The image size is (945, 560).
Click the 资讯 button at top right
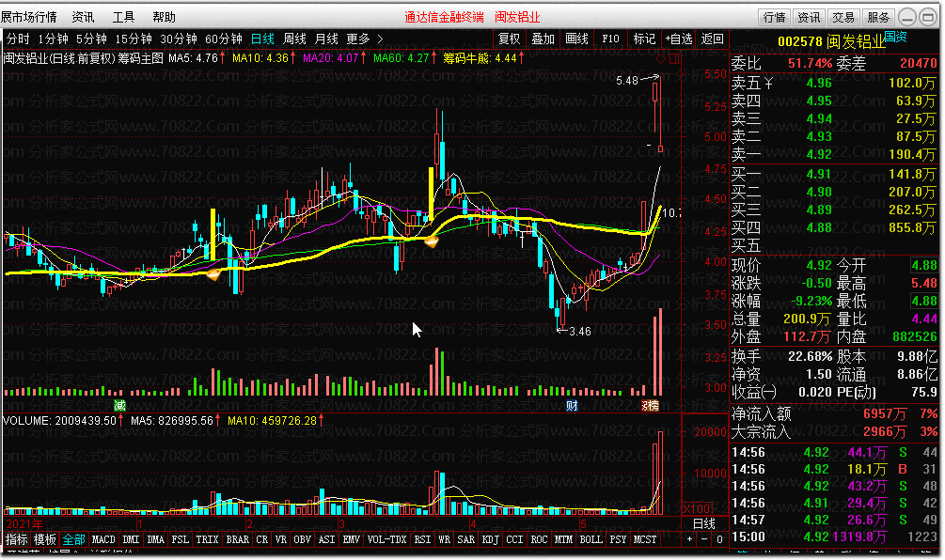point(809,18)
